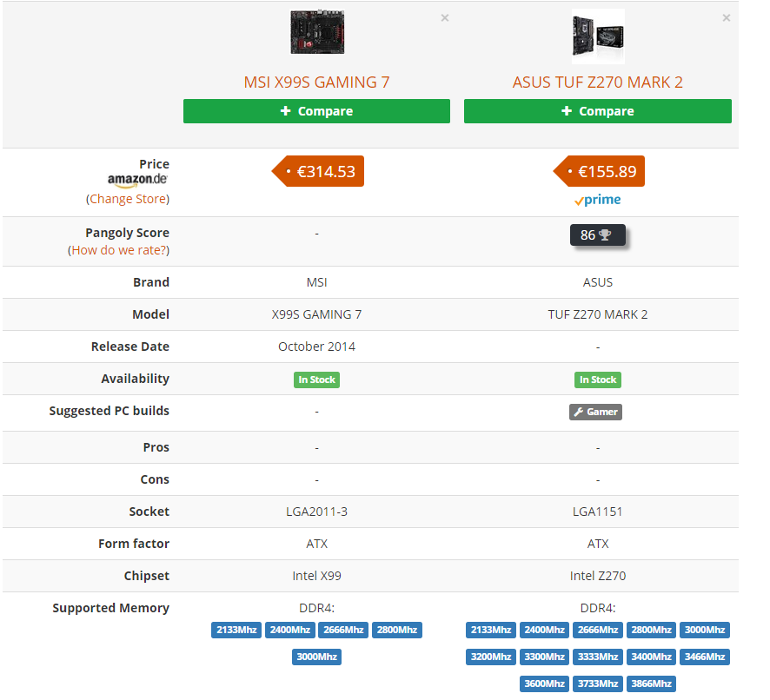Select the 'LGA1151' socket value
The height and width of the screenshot is (700, 770).
click(598, 512)
